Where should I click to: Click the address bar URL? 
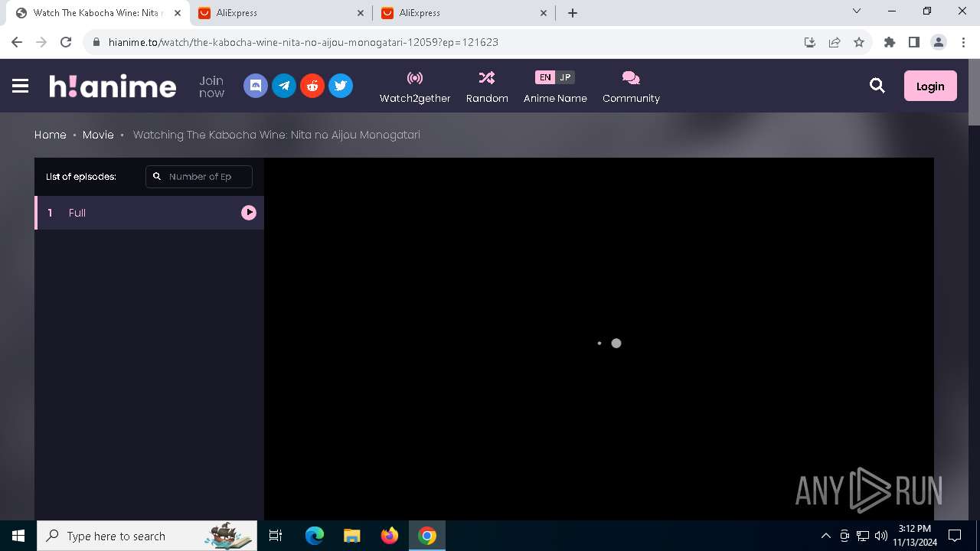coord(303,42)
